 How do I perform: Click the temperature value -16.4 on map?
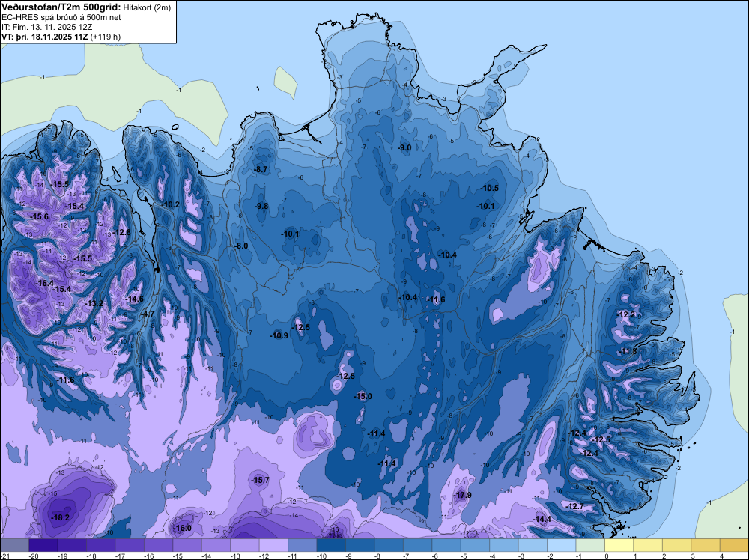(44, 283)
